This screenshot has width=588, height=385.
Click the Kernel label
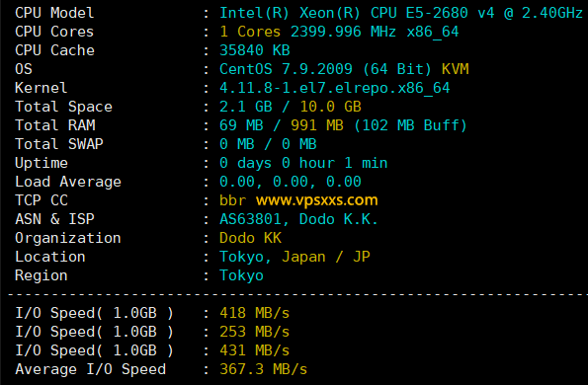42,88
